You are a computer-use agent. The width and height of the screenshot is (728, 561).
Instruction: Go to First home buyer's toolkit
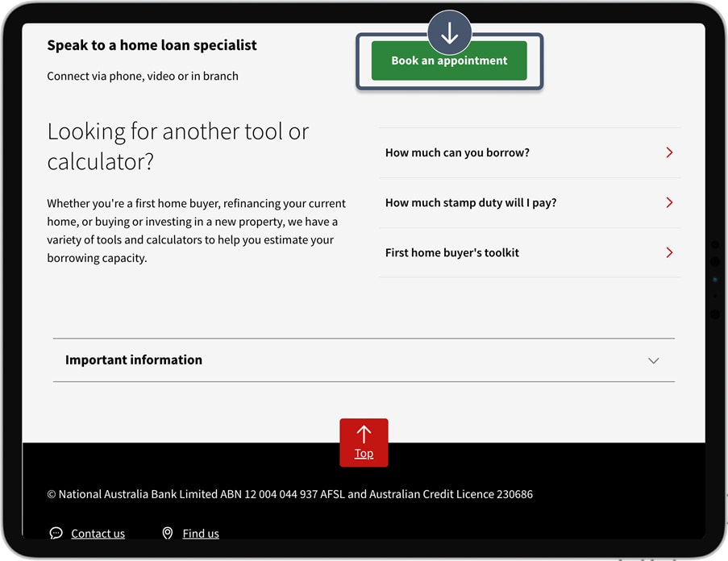coord(451,252)
